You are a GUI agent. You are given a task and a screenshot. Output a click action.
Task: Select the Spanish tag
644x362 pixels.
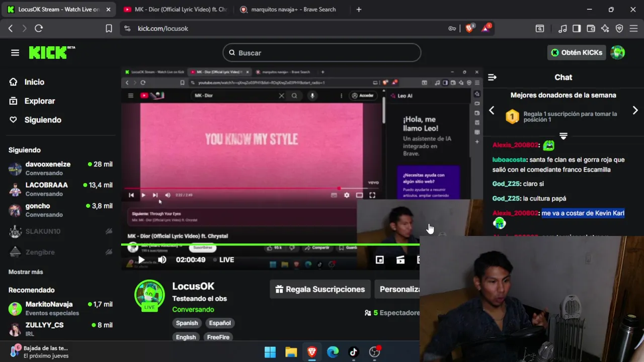click(187, 323)
